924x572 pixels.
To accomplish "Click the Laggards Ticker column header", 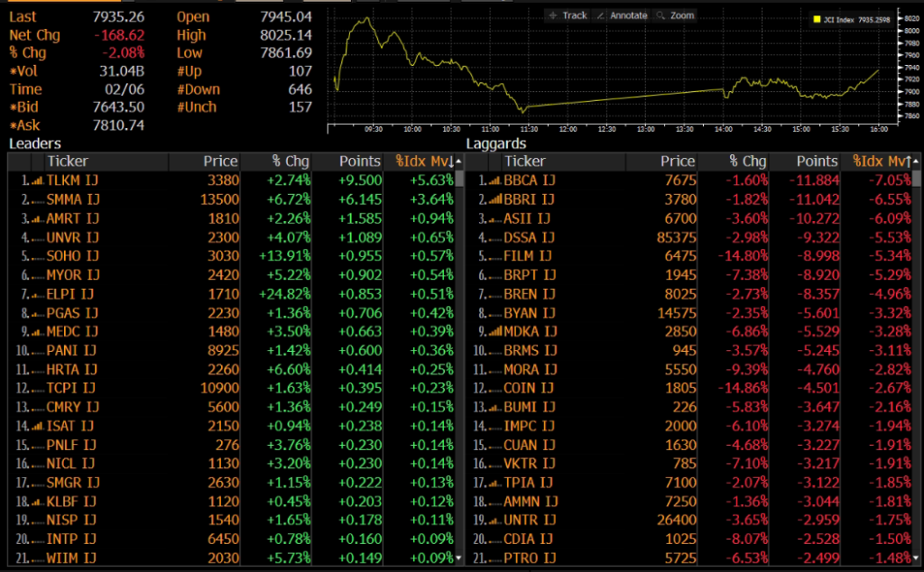I will pos(524,161).
